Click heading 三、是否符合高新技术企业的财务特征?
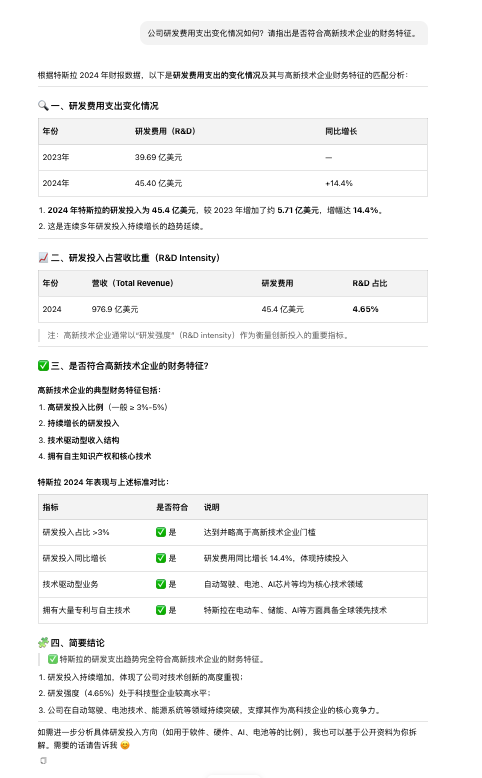Image resolution: width=482 pixels, height=778 pixels. coord(130,366)
